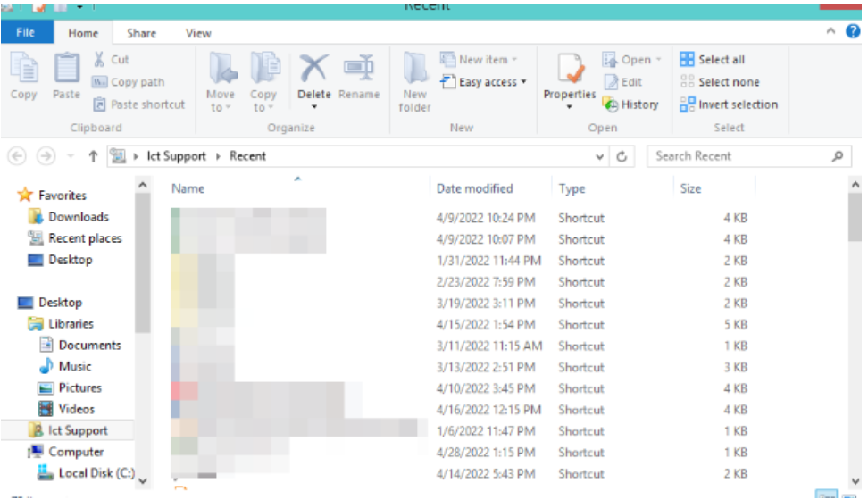This screenshot has width=868, height=500.
Task: Open the Easy access dropdown
Action: pyautogui.click(x=483, y=82)
